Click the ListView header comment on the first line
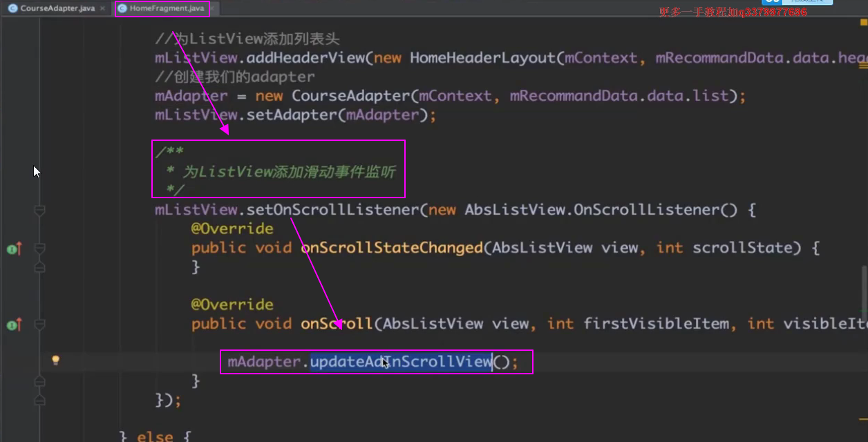This screenshot has height=442, width=868. [x=247, y=39]
